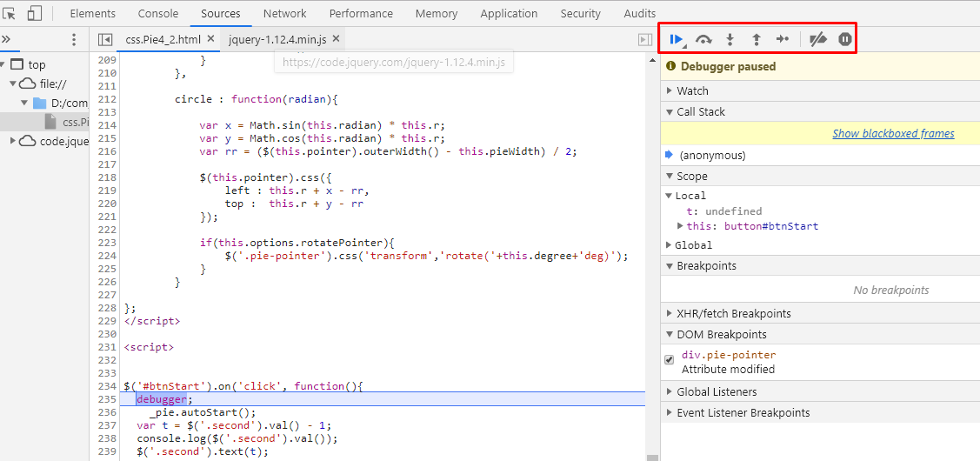The height and width of the screenshot is (461, 980).
Task: Deactivate breakpoints icon
Action: (x=818, y=40)
